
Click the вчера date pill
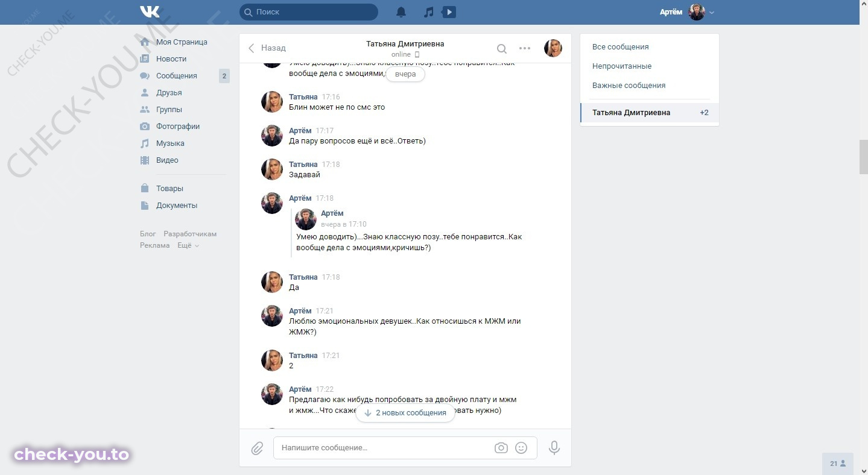[405, 74]
